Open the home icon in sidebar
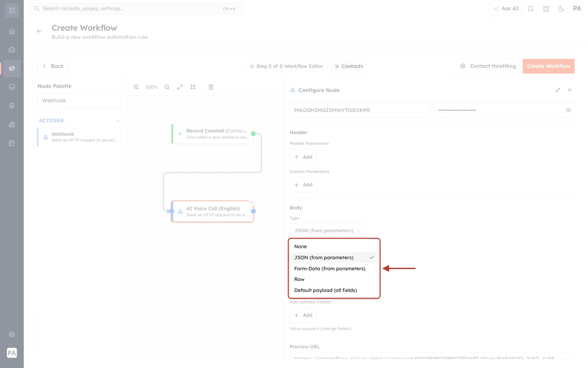 [12, 31]
